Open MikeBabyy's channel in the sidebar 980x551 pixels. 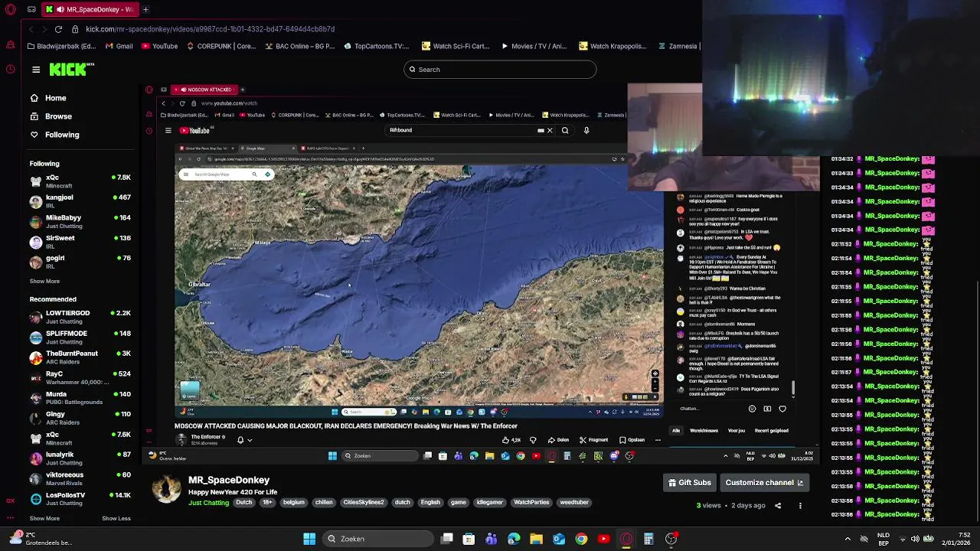80,221
